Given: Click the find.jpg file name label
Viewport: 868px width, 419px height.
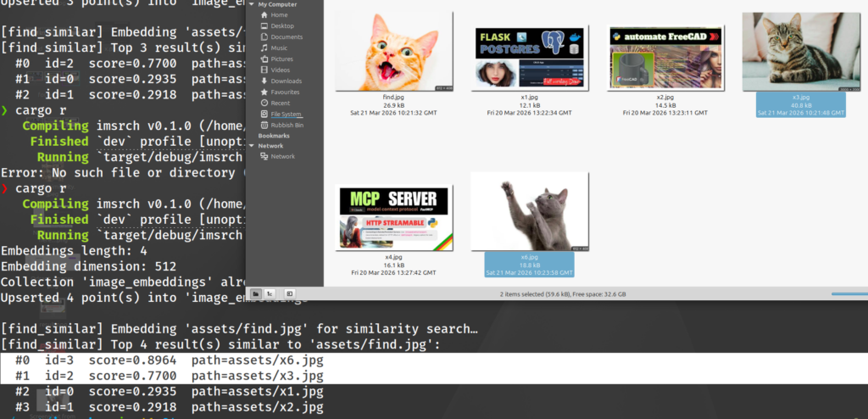Looking at the screenshot, I should point(393,97).
